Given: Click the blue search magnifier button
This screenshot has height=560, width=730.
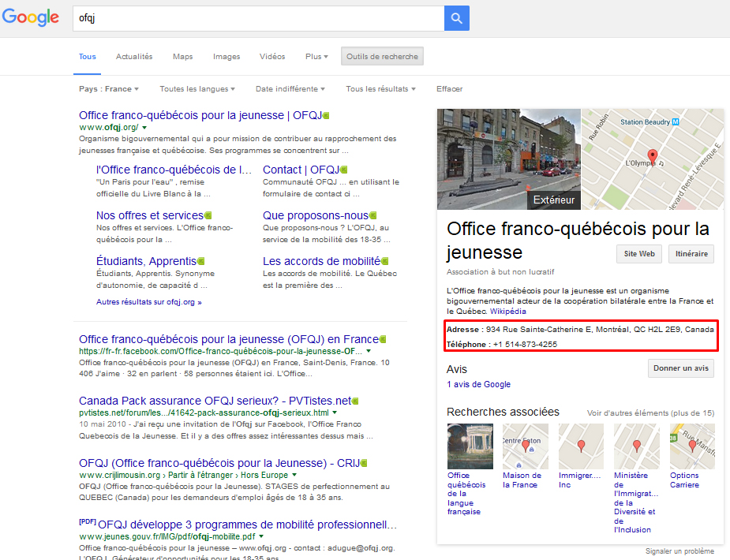Looking at the screenshot, I should point(457,19).
